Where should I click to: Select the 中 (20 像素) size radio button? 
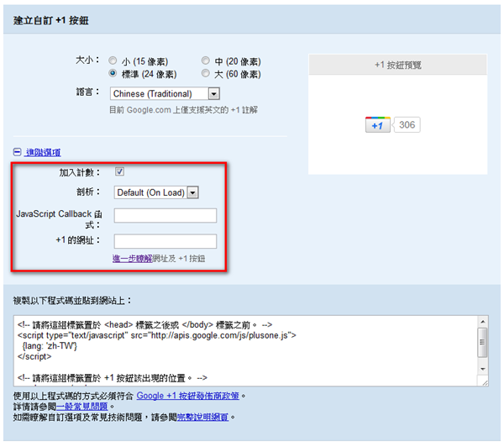pos(206,60)
